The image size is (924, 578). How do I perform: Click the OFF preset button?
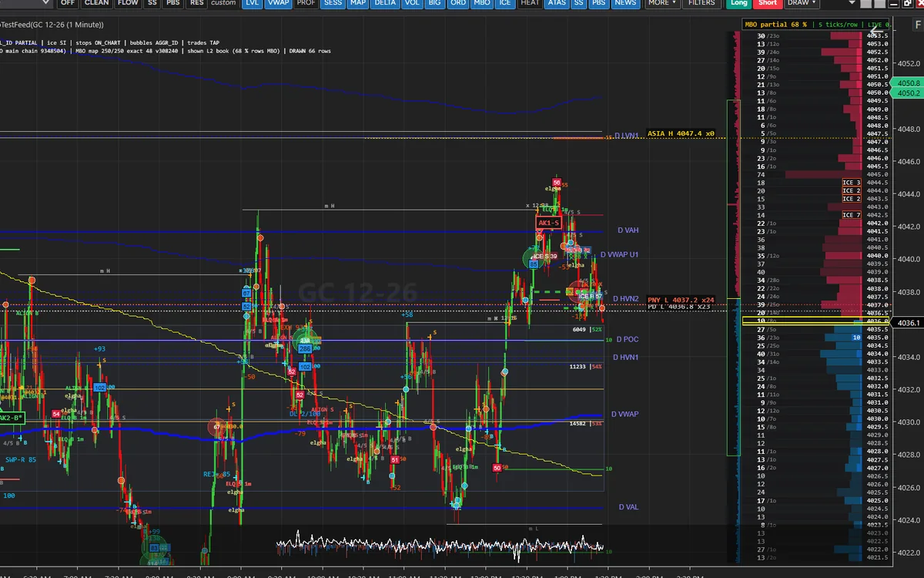click(x=68, y=3)
